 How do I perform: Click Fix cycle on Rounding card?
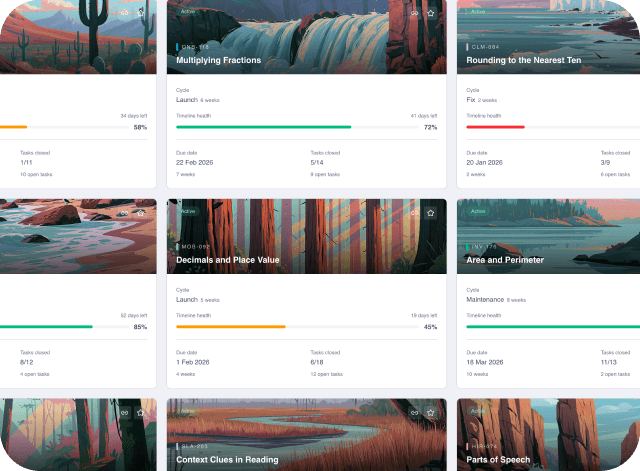tap(471, 100)
